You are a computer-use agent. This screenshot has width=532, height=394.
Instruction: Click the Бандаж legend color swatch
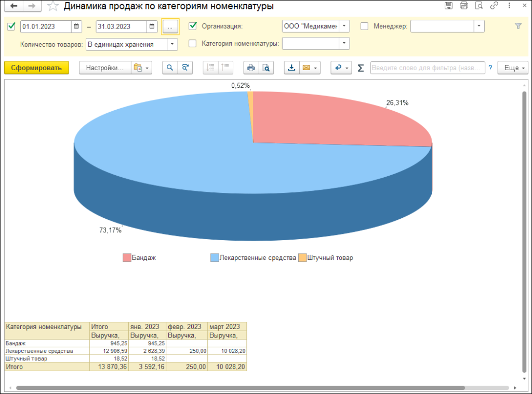[127, 258]
